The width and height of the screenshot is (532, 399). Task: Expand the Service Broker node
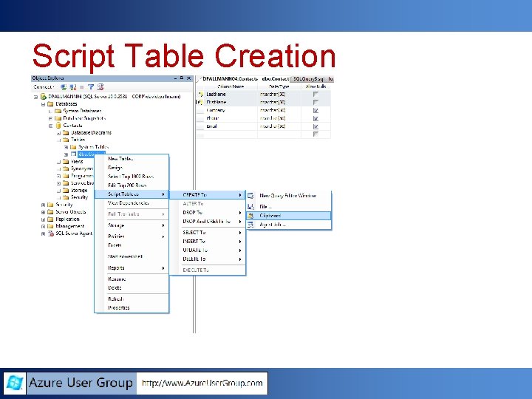[58, 183]
